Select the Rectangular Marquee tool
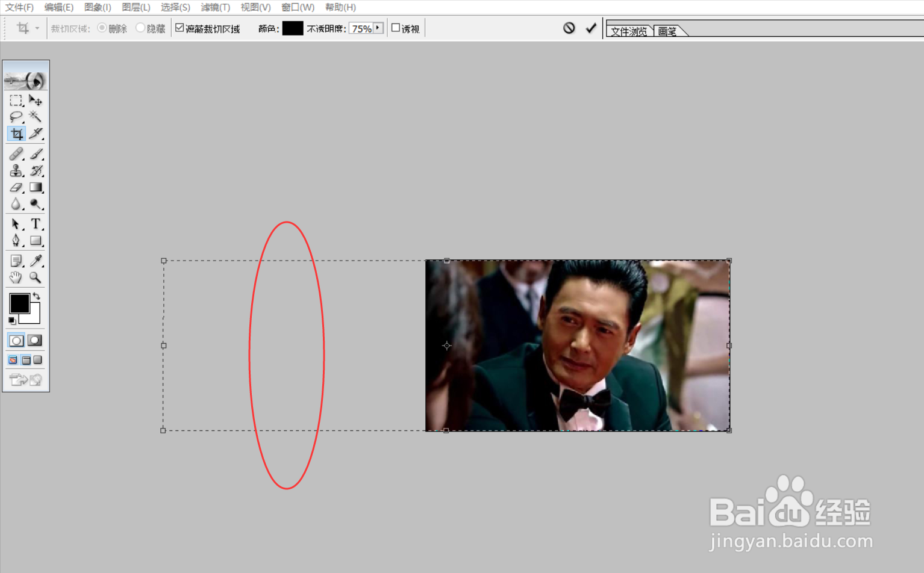Screen dimensions: 924x573 (x=16, y=101)
